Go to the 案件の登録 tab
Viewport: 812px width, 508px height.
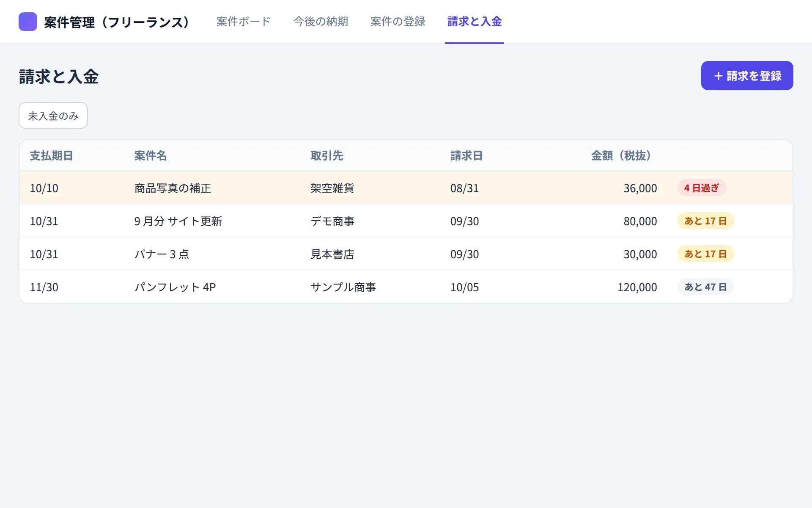[x=398, y=22]
